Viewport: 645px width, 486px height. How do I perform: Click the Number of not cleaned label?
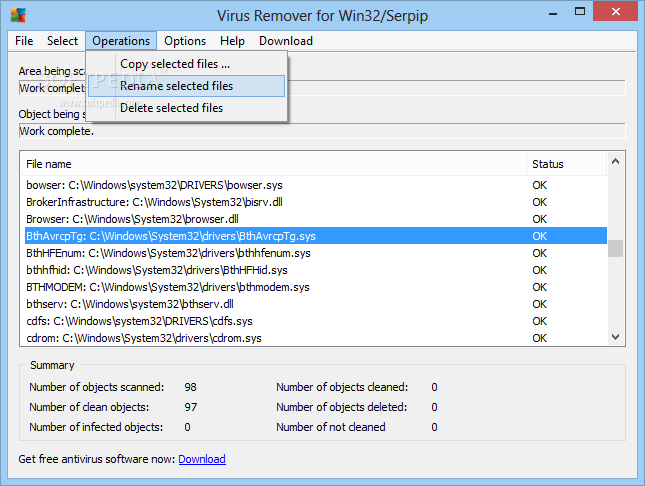331,427
